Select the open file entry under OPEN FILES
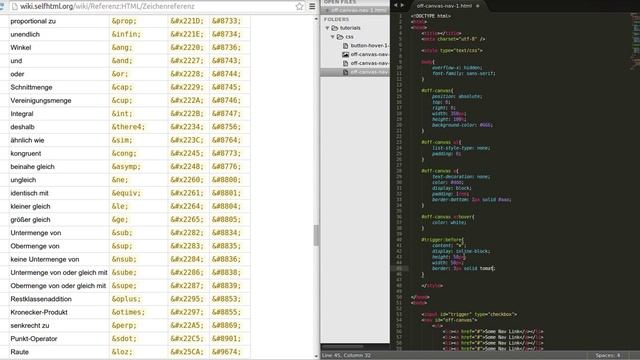This screenshot has width=640, height=360. tap(355, 10)
